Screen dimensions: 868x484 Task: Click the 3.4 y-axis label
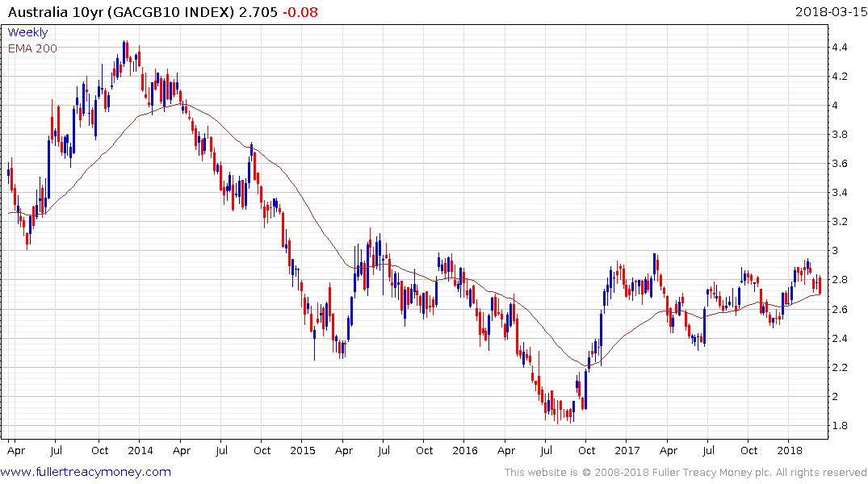[839, 193]
